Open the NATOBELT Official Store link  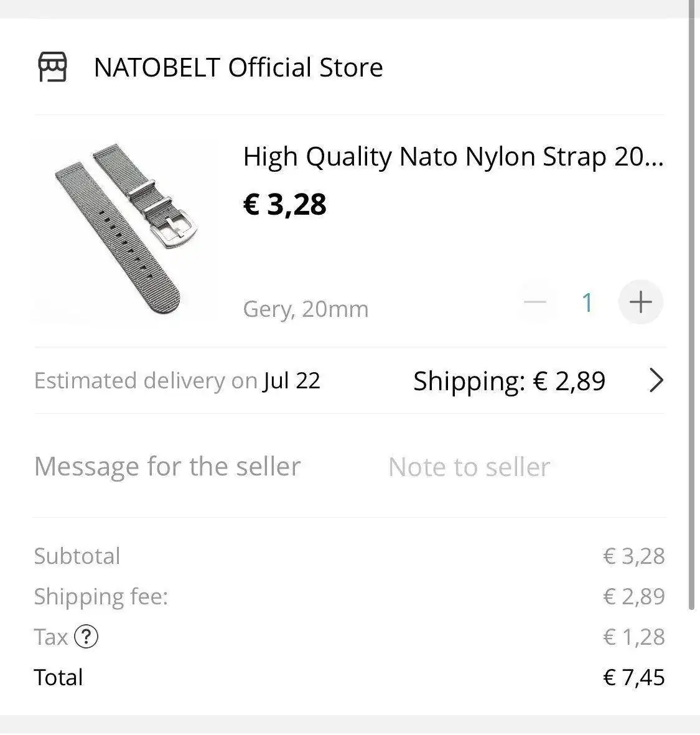pos(238,67)
